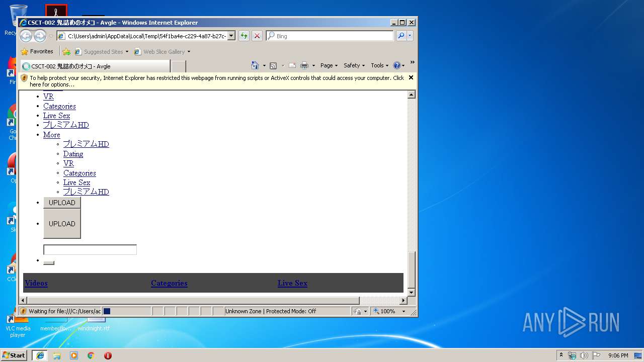
Task: Click the clock showing 9:06 PM
Action: (618, 355)
